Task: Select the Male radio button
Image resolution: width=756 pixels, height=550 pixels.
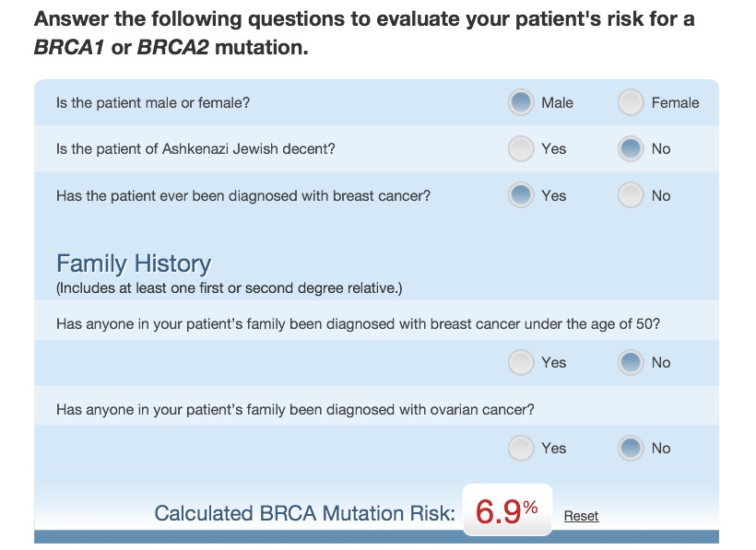Action: [522, 102]
